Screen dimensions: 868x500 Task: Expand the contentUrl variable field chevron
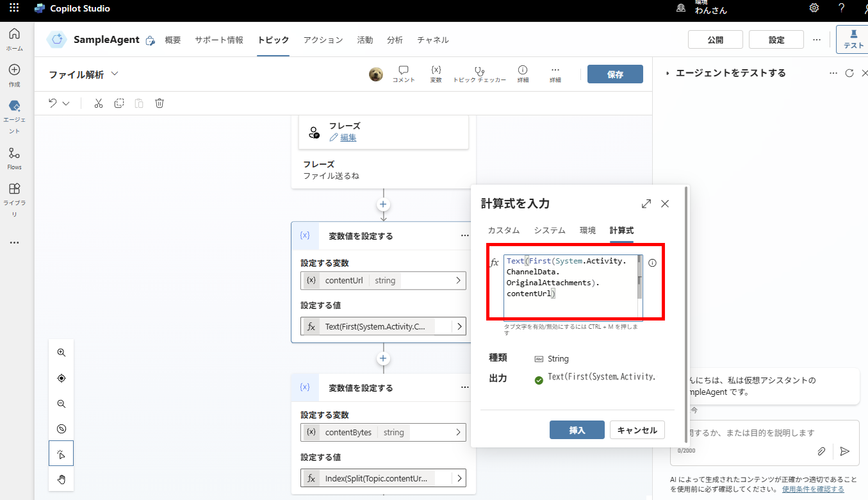click(x=459, y=280)
